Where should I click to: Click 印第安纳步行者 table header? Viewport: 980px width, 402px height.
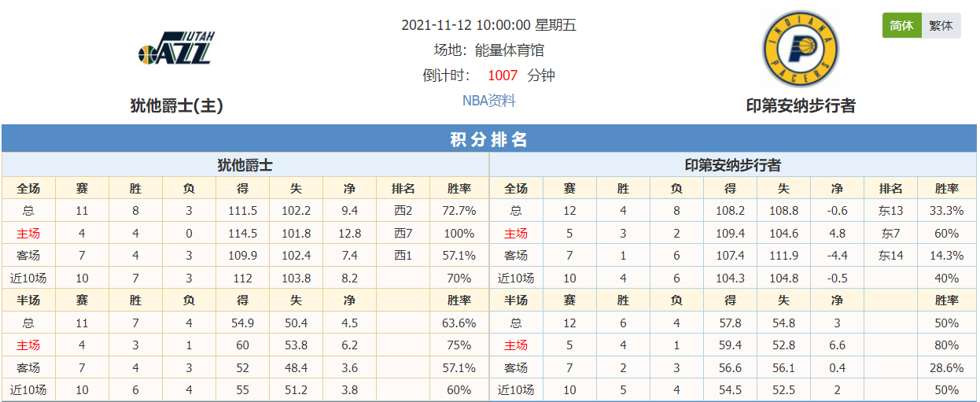[733, 165]
